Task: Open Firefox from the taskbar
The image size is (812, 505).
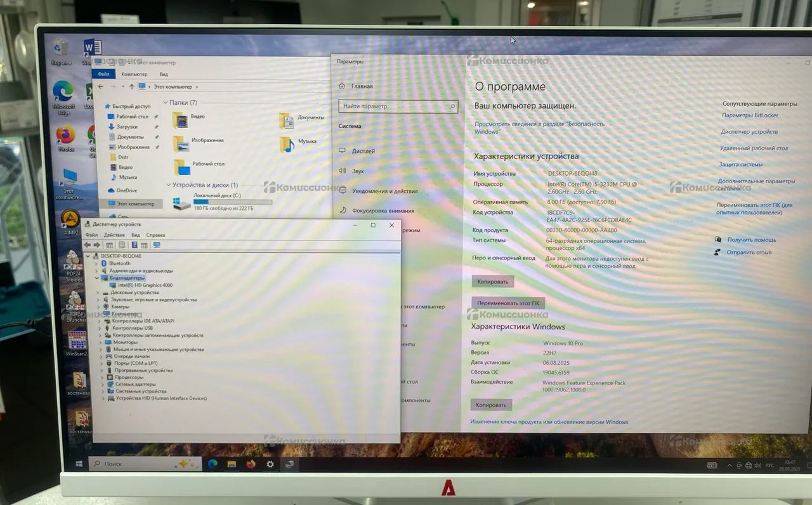Action: 251,464
